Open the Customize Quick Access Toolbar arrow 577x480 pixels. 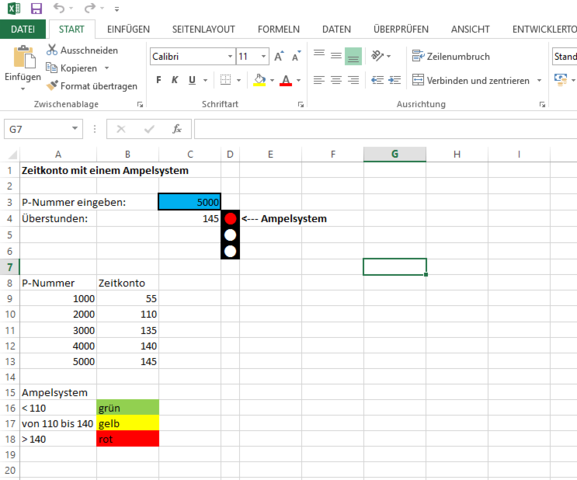[x=117, y=9]
